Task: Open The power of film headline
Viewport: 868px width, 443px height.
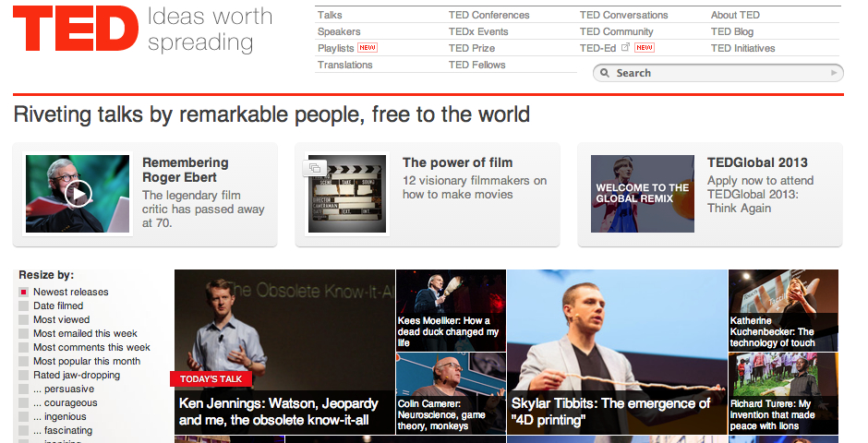Action: tap(457, 162)
